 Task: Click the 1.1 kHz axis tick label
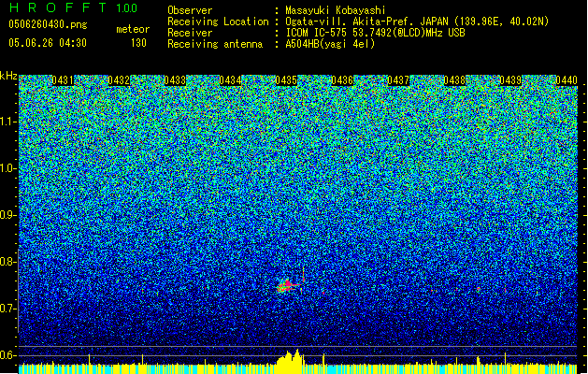click(x=7, y=122)
